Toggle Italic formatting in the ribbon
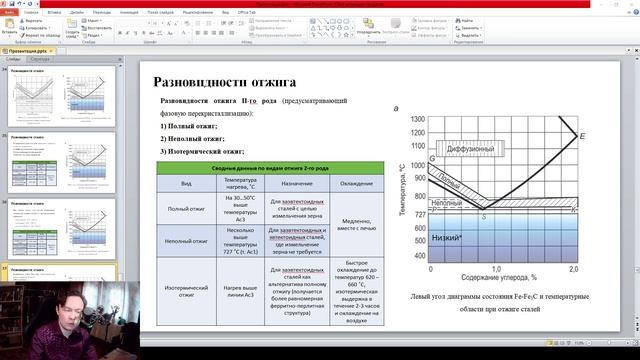Viewport: 640px width, 360px height. (x=127, y=33)
